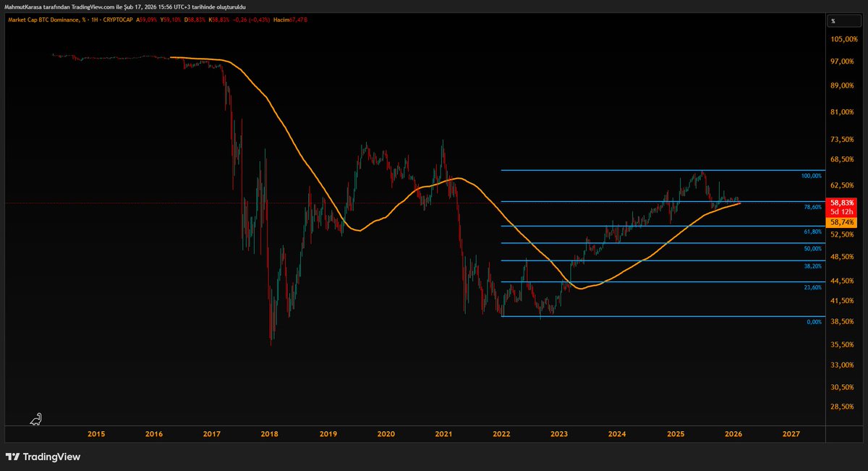Click the 2021 year label on time axis
The width and height of the screenshot is (868, 471).
tap(443, 434)
